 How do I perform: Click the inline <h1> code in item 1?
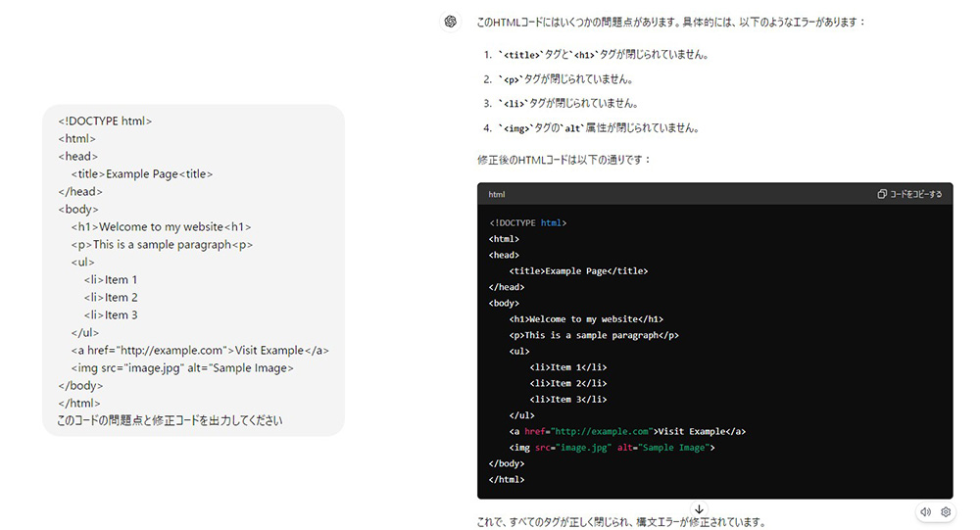[x=584, y=55]
